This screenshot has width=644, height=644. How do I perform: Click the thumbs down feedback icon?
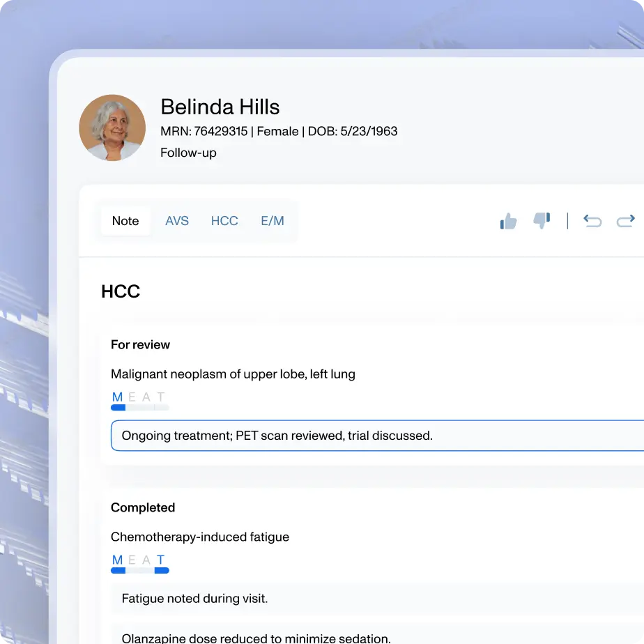tap(542, 220)
